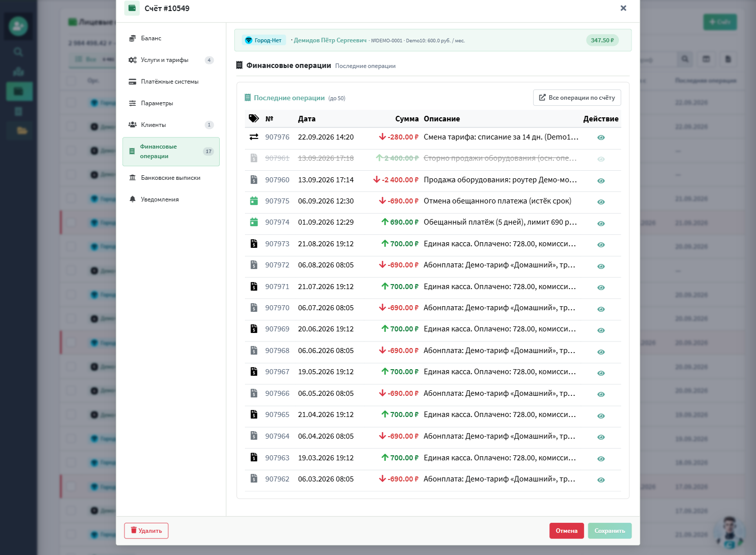
Task: Click the bank building icon of Банковские выписки
Action: [133, 178]
